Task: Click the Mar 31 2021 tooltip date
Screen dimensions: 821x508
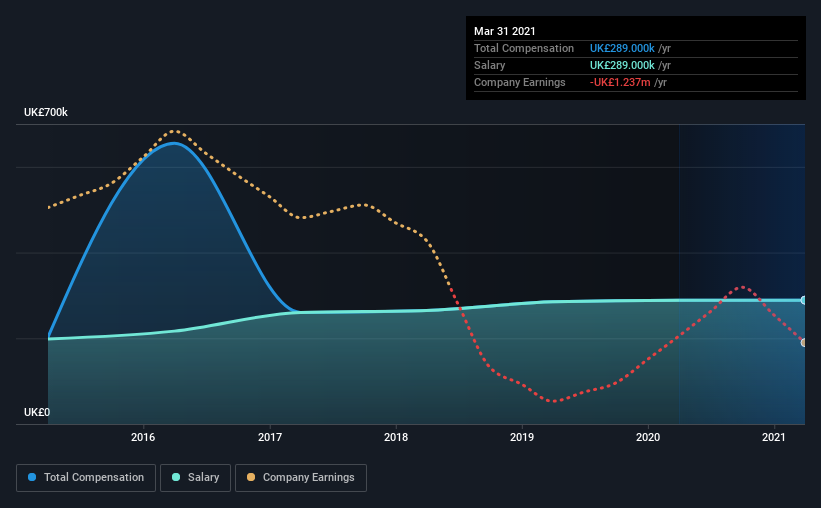Action: 505,31
